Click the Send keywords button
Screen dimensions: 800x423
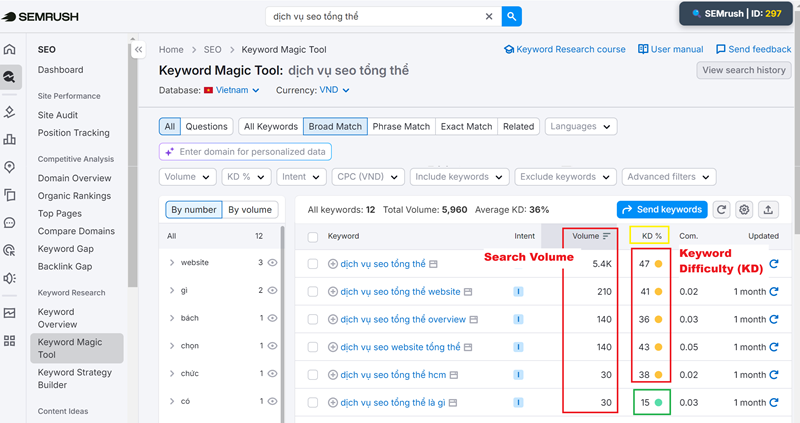[662, 209]
